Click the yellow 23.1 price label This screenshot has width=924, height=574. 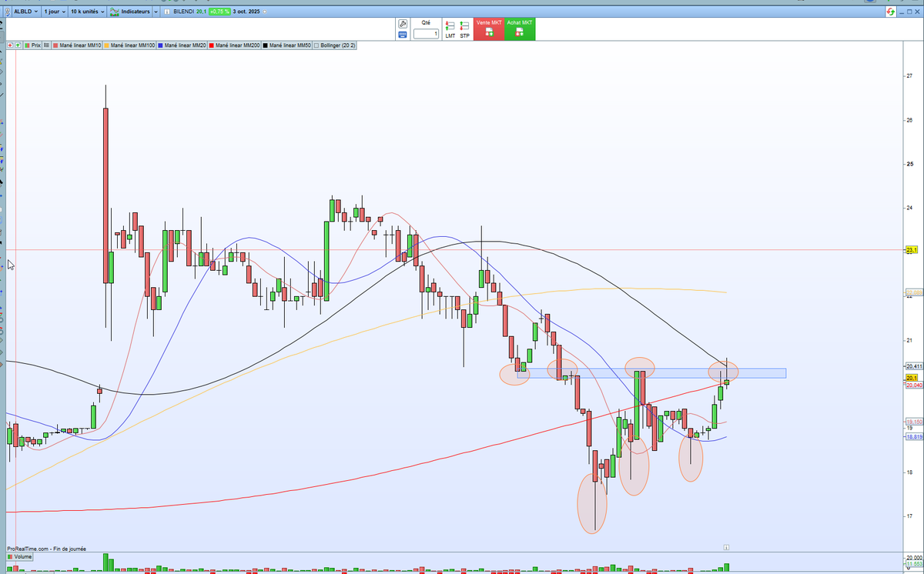911,250
